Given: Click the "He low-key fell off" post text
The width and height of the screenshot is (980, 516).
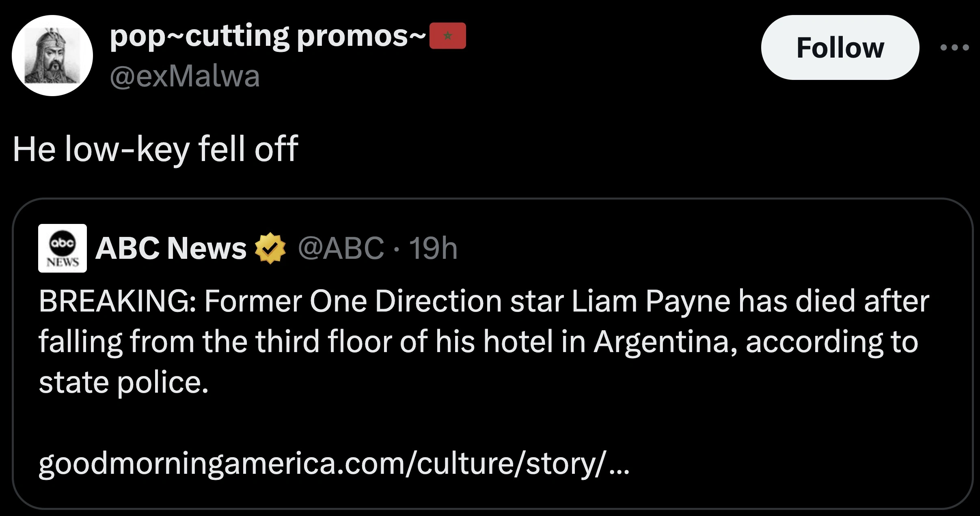Looking at the screenshot, I should 155,149.
